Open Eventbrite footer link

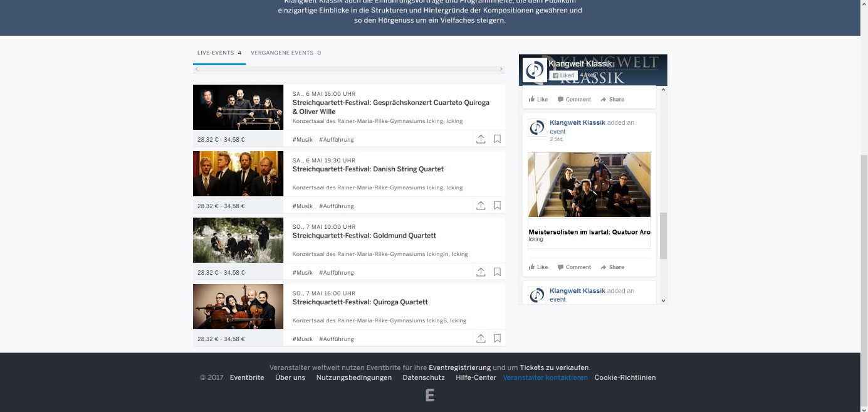[247, 378]
